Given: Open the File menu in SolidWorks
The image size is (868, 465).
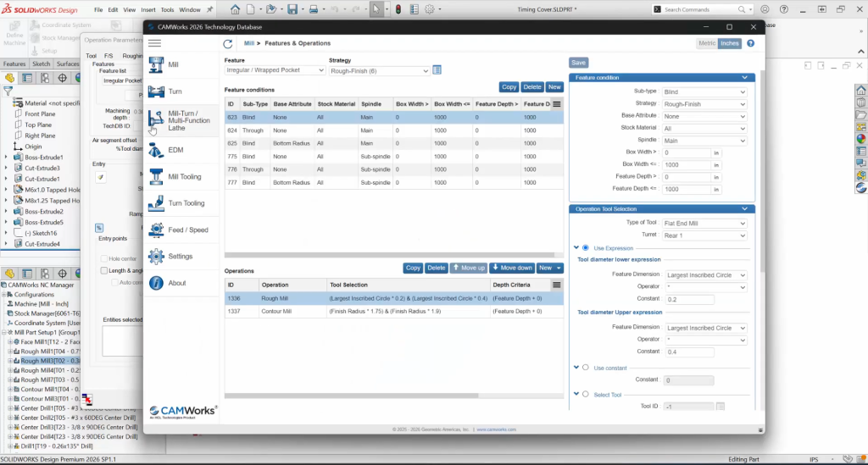Looking at the screenshot, I should coord(98,10).
